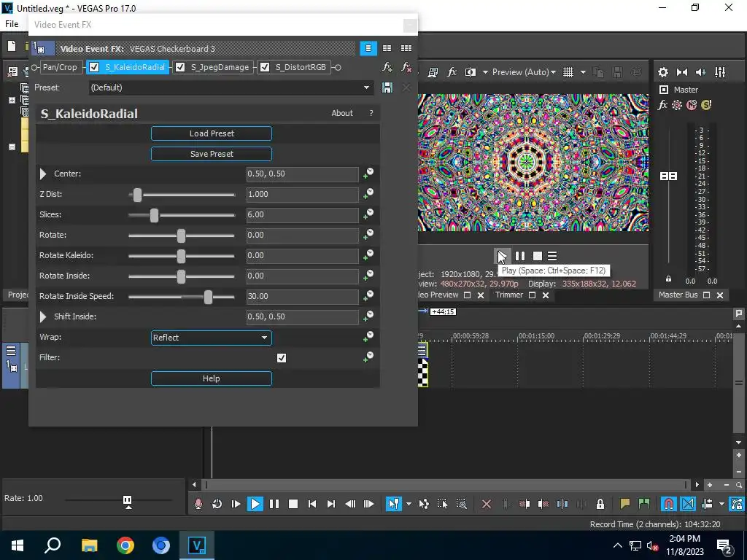Viewport: 747px width, 560px height.
Task: Toggle Automatic Crossfades icon
Action: [688, 504]
